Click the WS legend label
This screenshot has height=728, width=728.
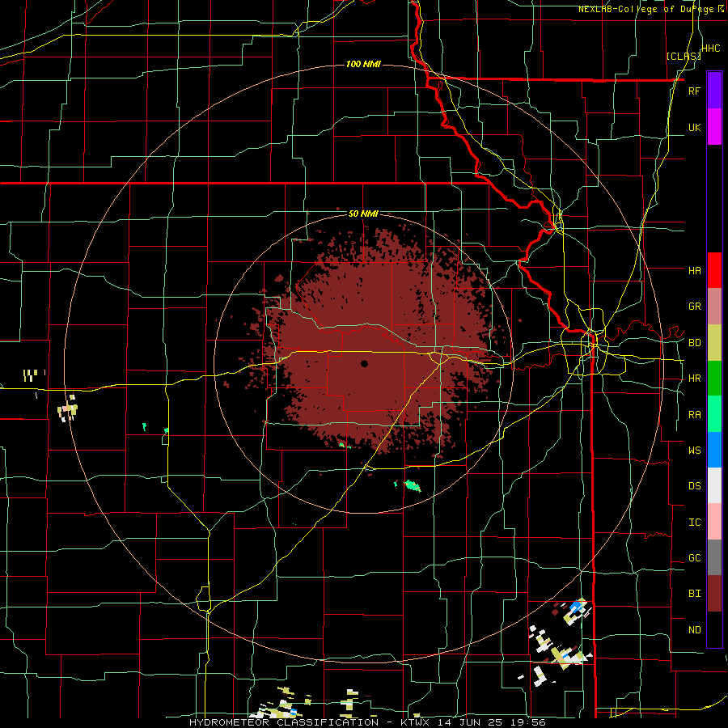694,451
